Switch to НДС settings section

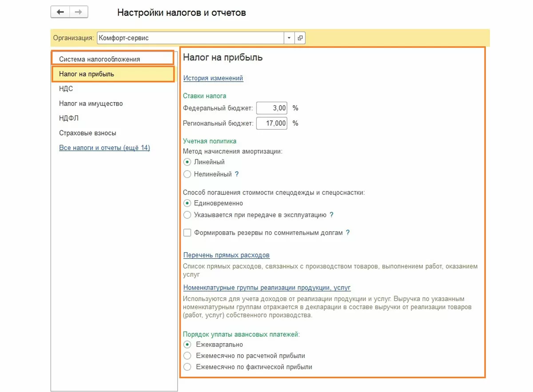point(66,89)
